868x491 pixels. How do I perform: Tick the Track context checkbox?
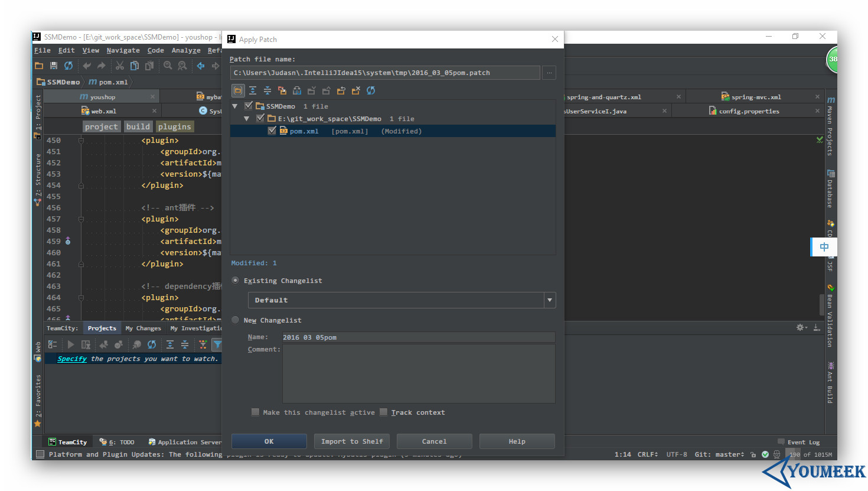pos(384,412)
